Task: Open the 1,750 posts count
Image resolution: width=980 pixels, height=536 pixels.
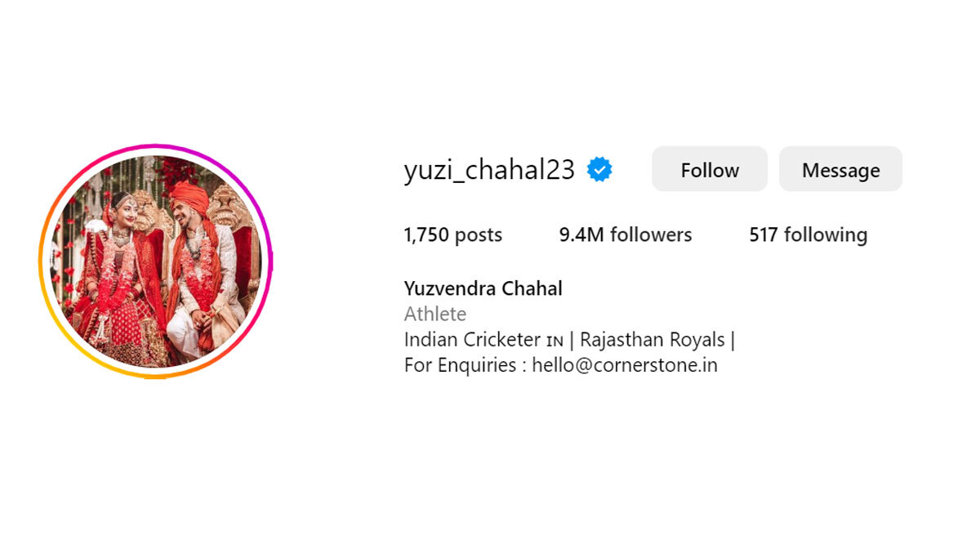Action: pos(452,235)
